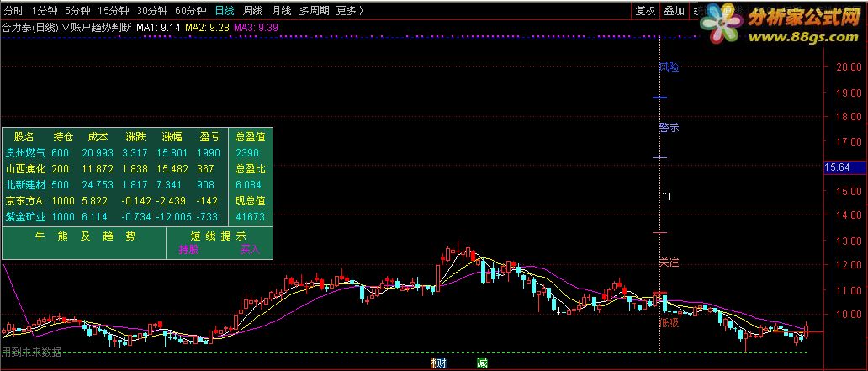Select the 5分钟 period tab
This screenshot has height=371, width=868.
point(77,10)
